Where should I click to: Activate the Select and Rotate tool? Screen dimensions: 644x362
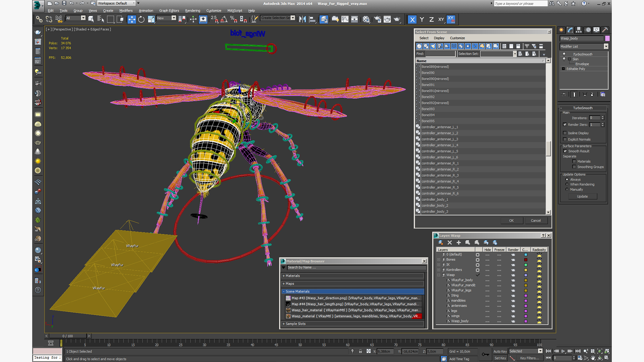point(142,19)
